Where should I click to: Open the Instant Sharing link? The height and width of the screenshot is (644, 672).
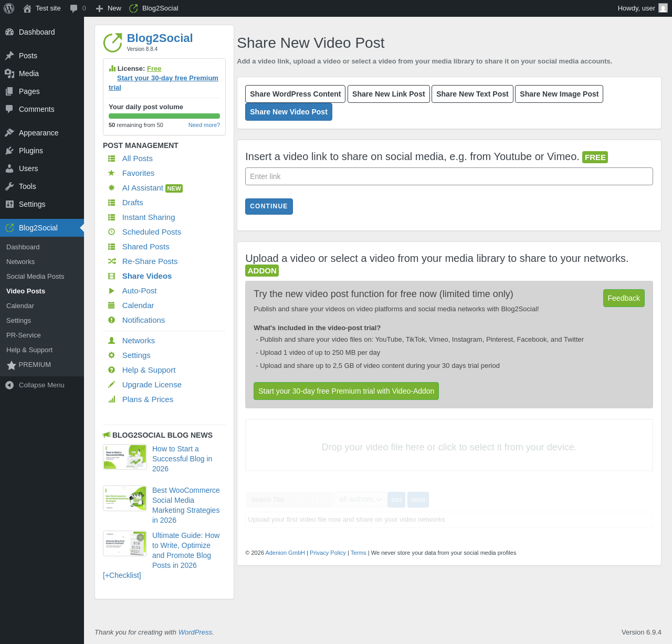tap(149, 217)
